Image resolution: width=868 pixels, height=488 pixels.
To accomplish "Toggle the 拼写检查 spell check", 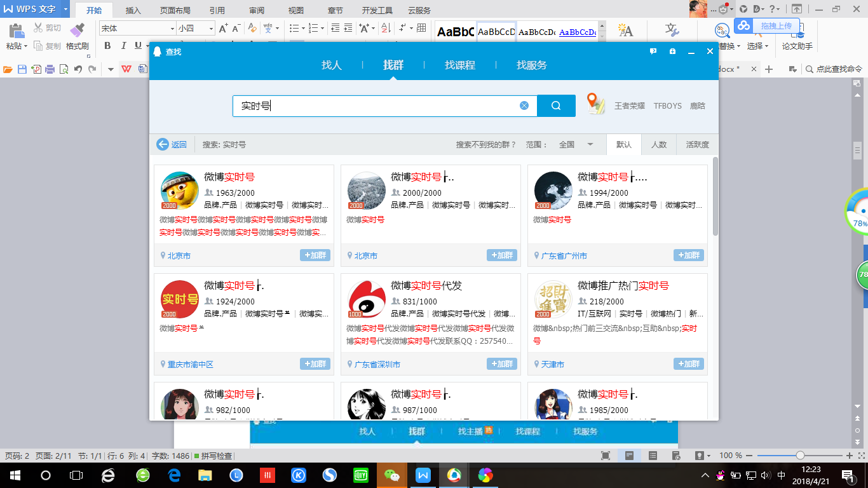I will point(214,456).
